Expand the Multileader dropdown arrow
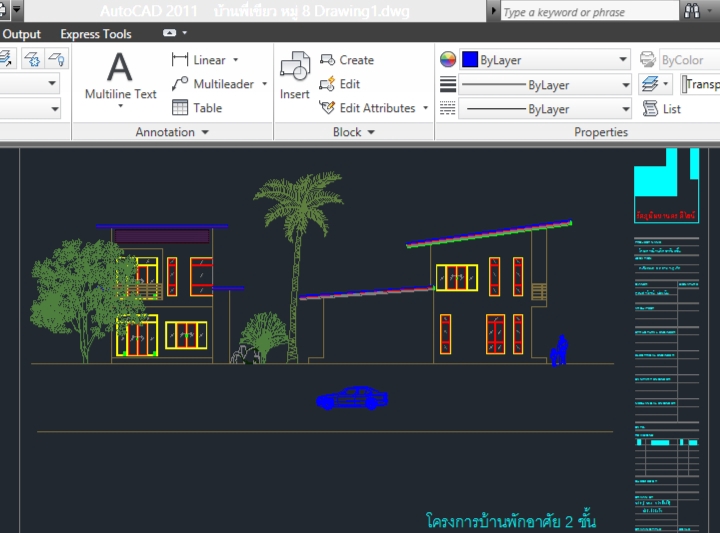The width and height of the screenshot is (720, 533). 264,84
